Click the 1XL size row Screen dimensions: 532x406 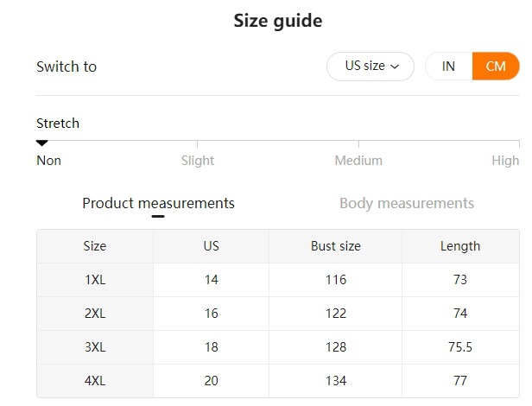(x=95, y=280)
